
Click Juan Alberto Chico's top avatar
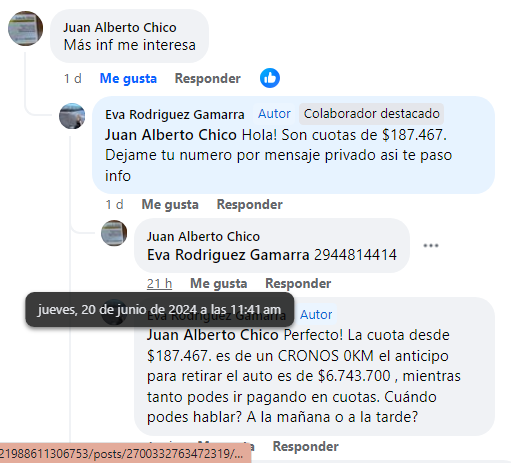[x=25, y=28]
